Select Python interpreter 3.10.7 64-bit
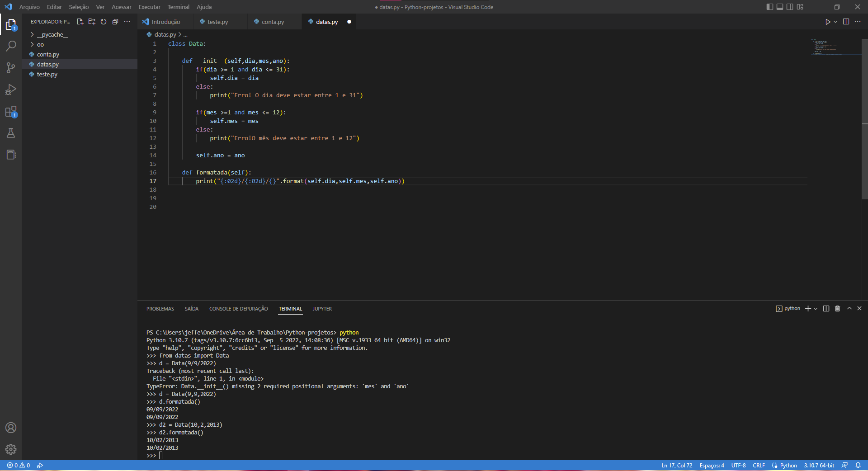 pyautogui.click(x=819, y=465)
